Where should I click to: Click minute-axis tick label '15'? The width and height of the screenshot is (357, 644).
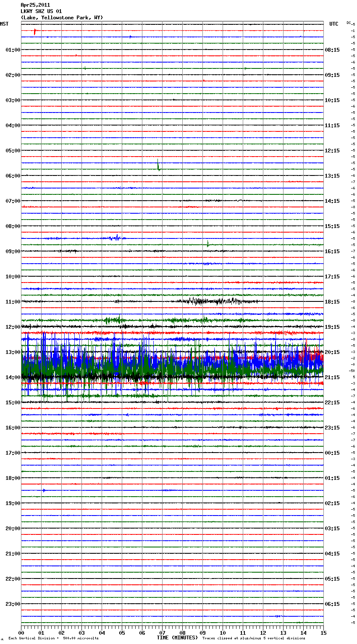tap(323, 633)
